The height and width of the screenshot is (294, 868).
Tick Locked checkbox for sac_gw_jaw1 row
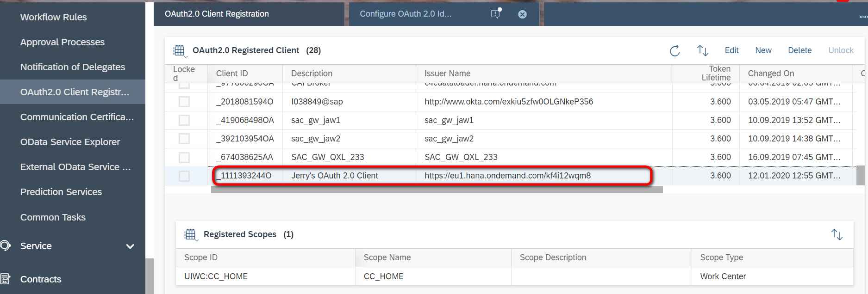pyautogui.click(x=184, y=120)
